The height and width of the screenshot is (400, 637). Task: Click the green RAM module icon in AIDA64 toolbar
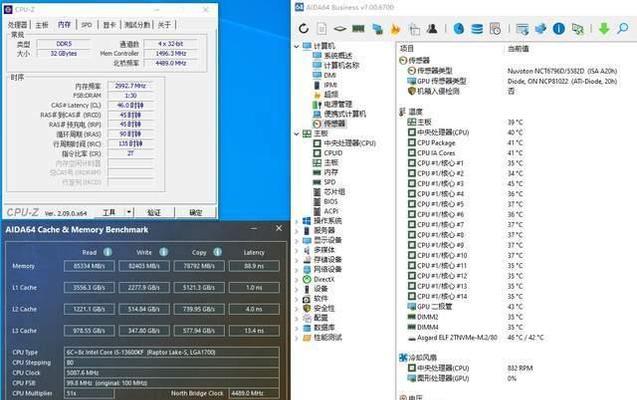[358, 28]
